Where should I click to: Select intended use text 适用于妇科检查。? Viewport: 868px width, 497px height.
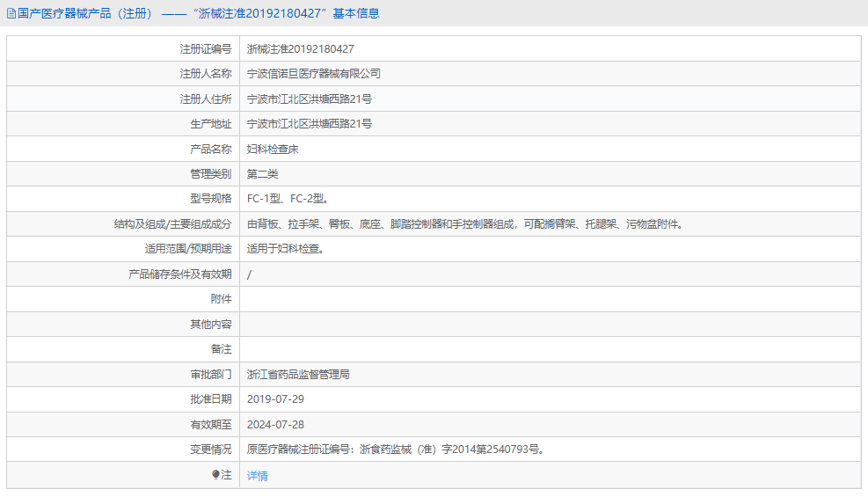(286, 249)
